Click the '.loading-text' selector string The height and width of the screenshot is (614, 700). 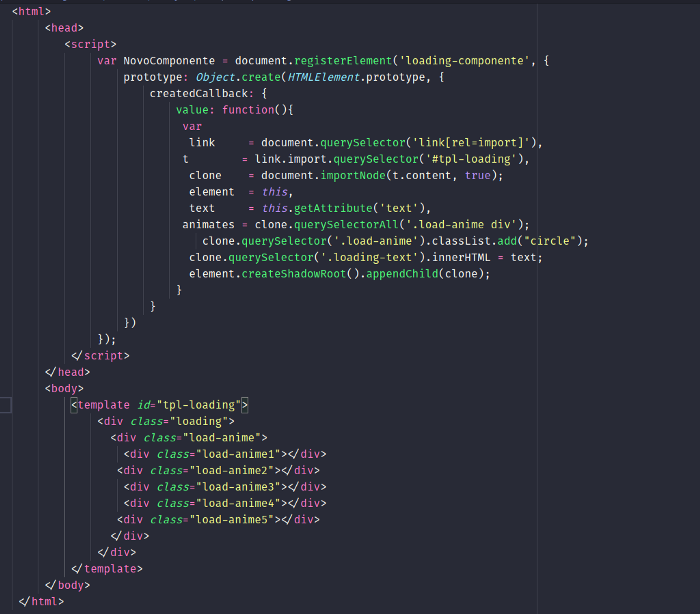372,258
